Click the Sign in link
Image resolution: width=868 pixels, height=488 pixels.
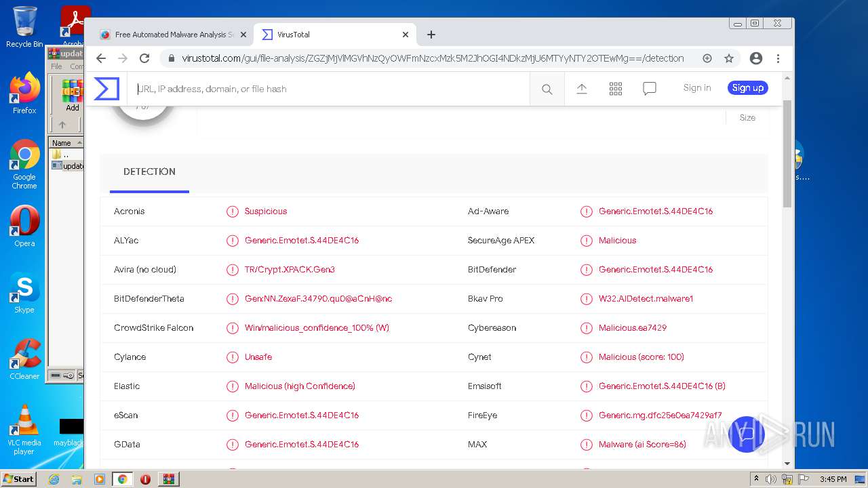point(697,88)
